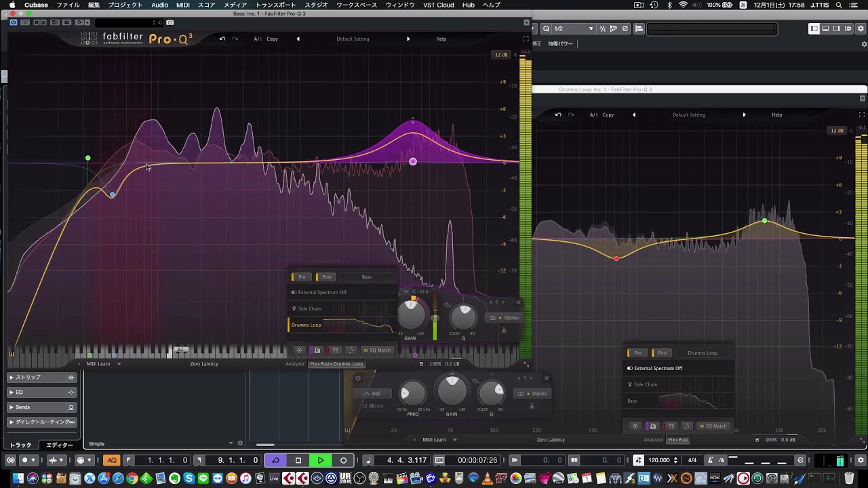Click EQ Match button in Bass Pro-Q 3

click(x=377, y=350)
